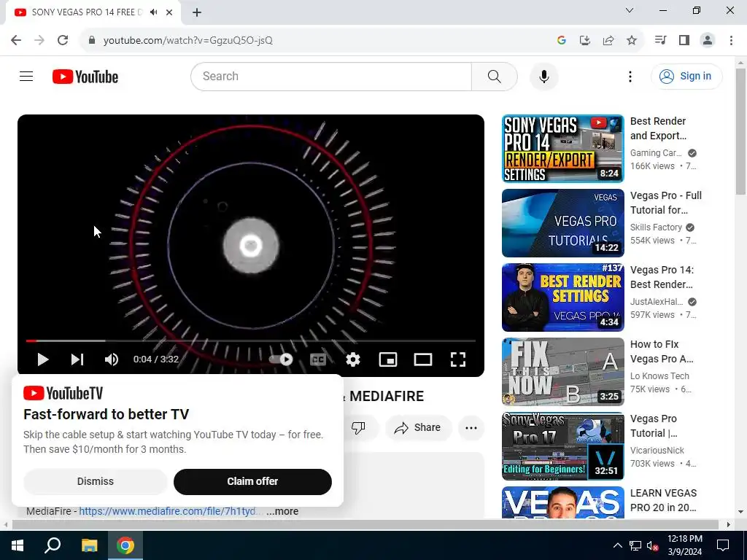747x560 pixels.
Task: Share this page from address bar
Action: (608, 40)
